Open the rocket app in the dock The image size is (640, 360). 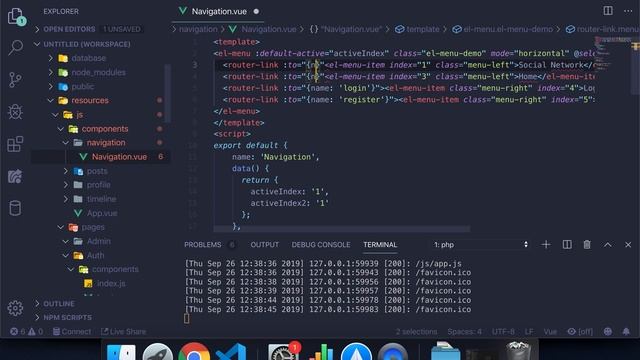coord(158,352)
